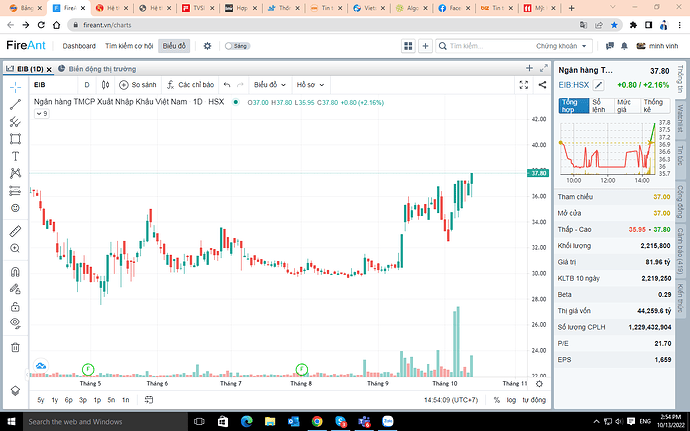Expand the indicator legend count 9

pyautogui.click(x=42, y=114)
